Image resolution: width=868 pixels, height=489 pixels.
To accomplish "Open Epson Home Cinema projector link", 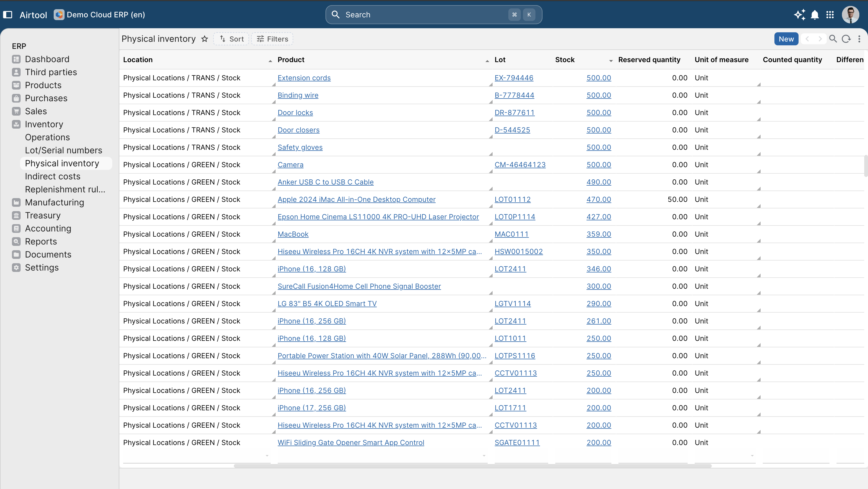I will tap(378, 217).
